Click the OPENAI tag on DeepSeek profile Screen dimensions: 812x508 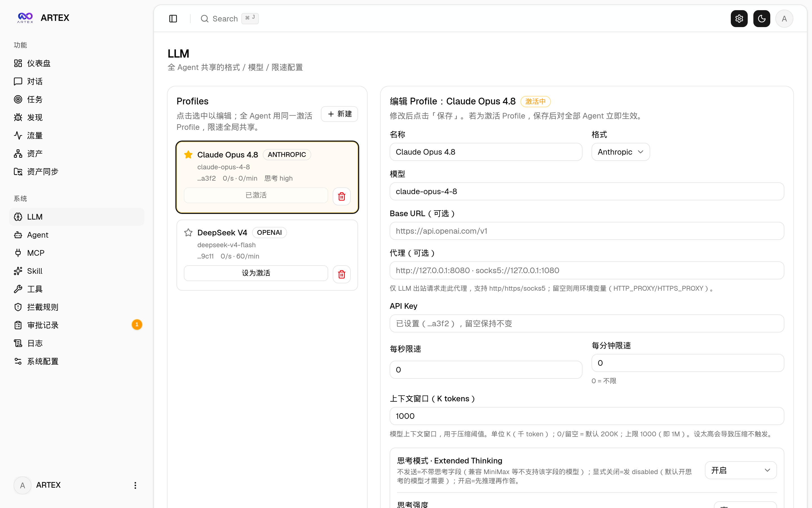(270, 233)
